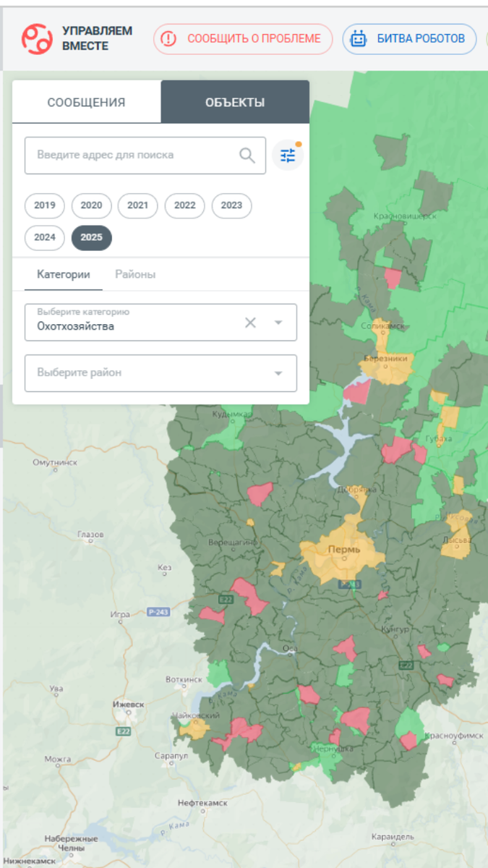This screenshot has width=488, height=868.
Task: Toggle the selected 2025 year filter
Action: click(91, 237)
